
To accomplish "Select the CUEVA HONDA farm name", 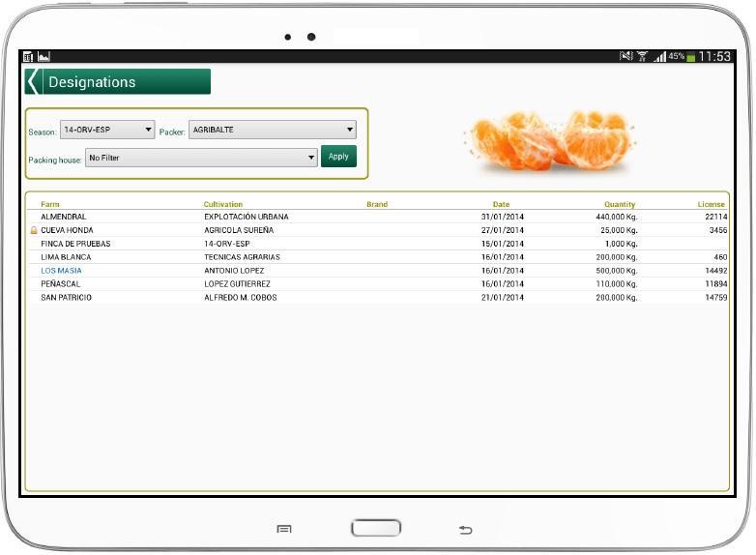I will coord(67,230).
